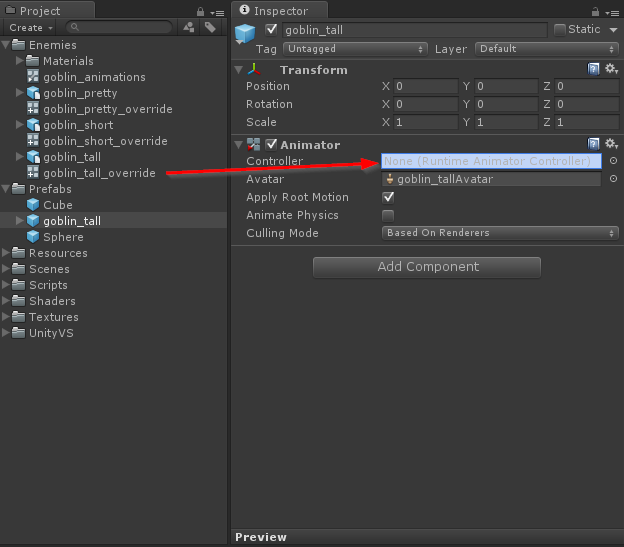The image size is (624, 547).
Task: Select the UnityVS folder
Action: pyautogui.click(x=113, y=333)
